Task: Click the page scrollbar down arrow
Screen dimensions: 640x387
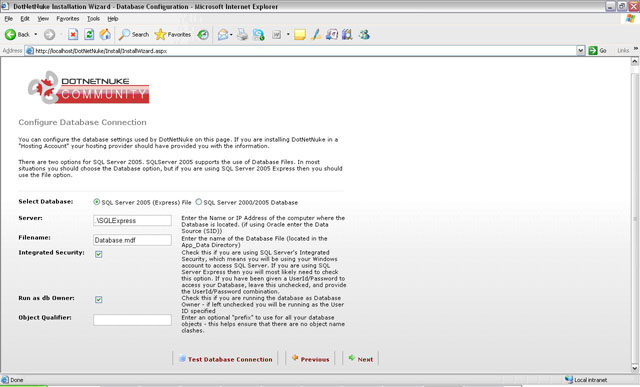Action: tap(635, 368)
